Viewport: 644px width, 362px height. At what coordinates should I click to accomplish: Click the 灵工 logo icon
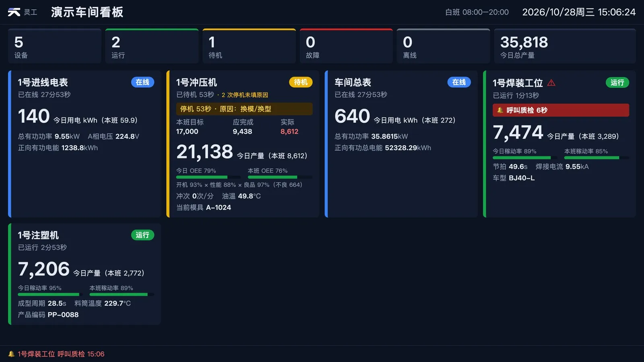(14, 12)
